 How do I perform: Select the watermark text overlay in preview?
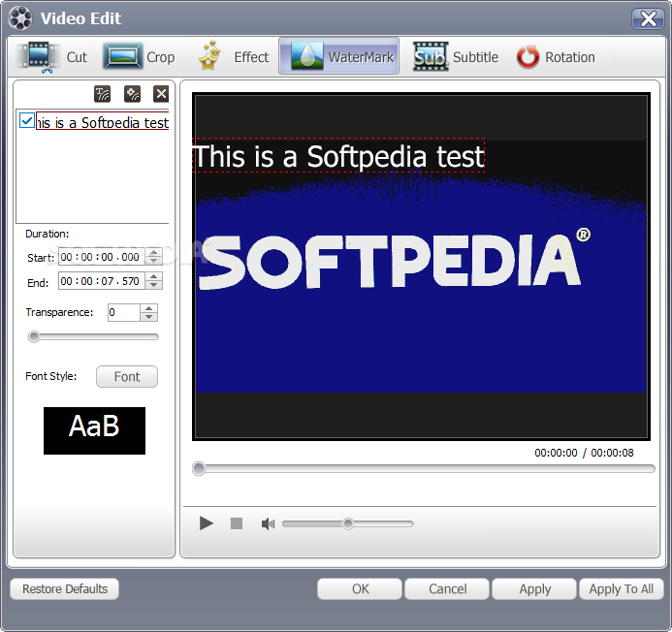338,155
